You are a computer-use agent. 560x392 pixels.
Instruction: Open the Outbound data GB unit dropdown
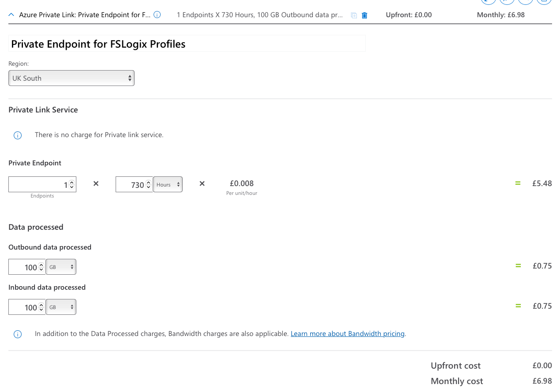pyautogui.click(x=61, y=267)
